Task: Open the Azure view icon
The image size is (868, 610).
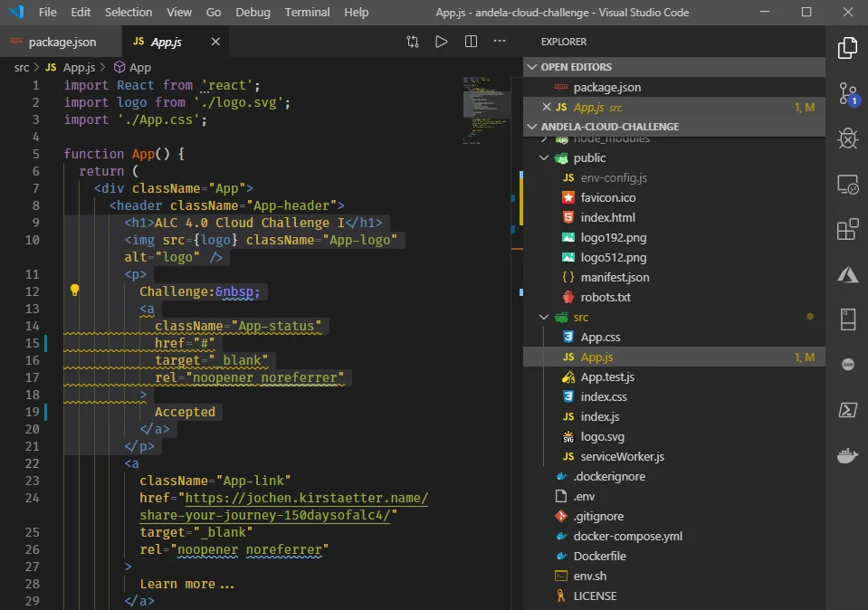Action: tap(847, 274)
